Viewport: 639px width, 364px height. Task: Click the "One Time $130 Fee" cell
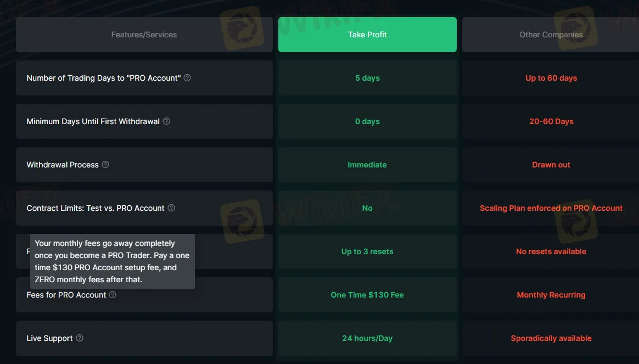pyautogui.click(x=367, y=295)
